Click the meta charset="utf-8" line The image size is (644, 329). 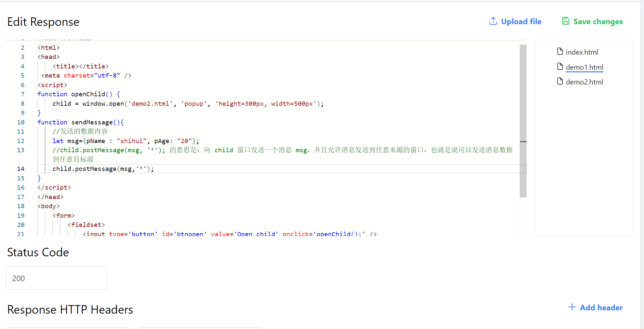tap(86, 76)
